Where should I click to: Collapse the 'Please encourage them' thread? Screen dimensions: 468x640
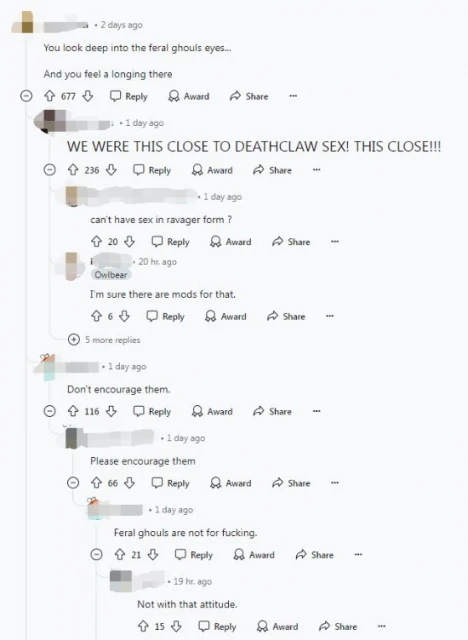tap(73, 483)
